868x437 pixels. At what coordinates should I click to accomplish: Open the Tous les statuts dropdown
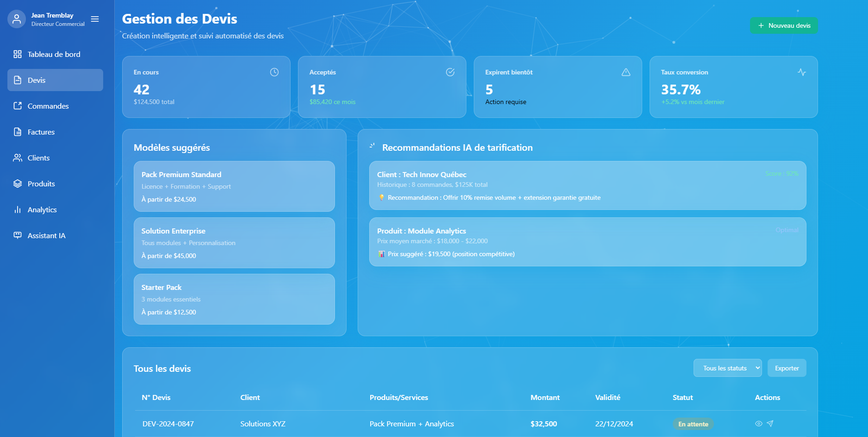(727, 368)
